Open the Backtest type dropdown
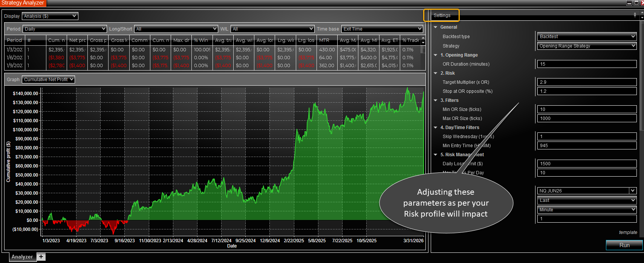Viewport: 644px width, 263px height. click(587, 37)
